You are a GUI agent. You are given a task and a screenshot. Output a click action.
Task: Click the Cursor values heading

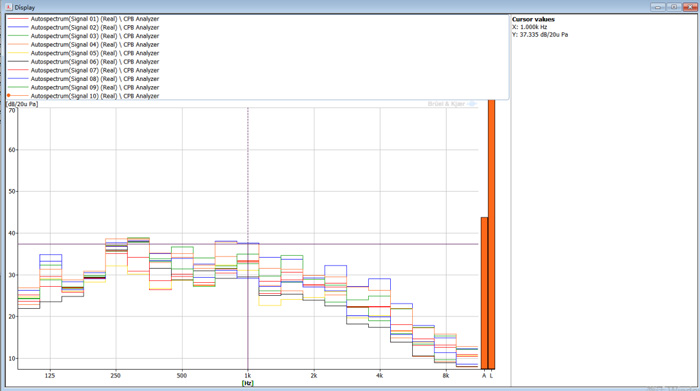tap(533, 19)
